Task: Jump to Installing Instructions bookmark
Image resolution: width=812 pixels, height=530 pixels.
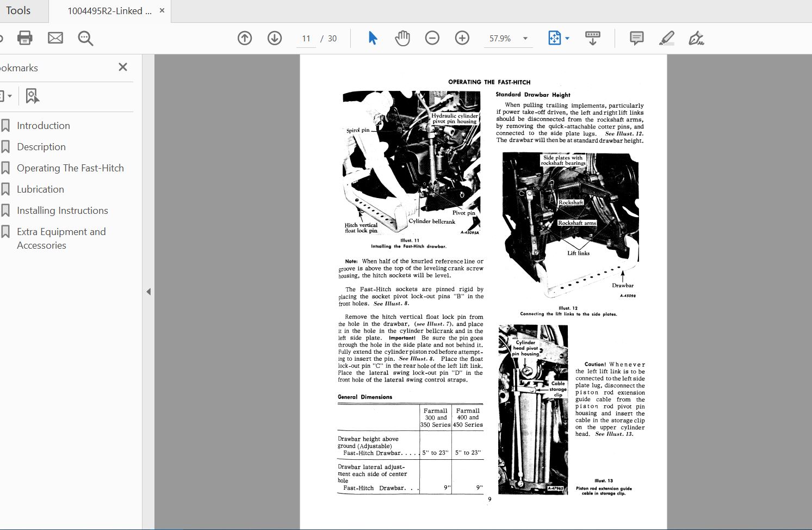Action: tap(62, 211)
